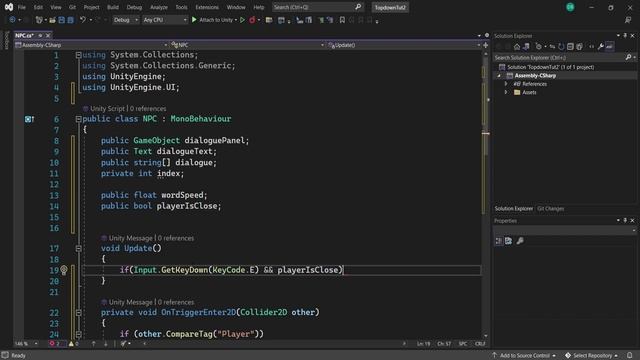Open the Build menu
Viewport: 640px width, 360px height.
coord(113,7)
